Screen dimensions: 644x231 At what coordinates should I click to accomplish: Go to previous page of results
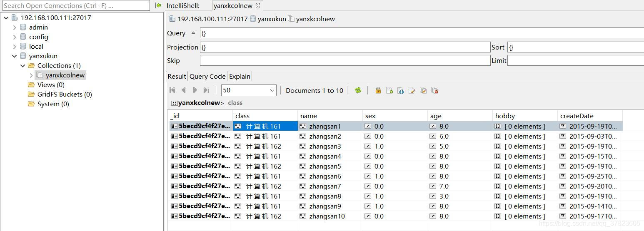(184, 90)
